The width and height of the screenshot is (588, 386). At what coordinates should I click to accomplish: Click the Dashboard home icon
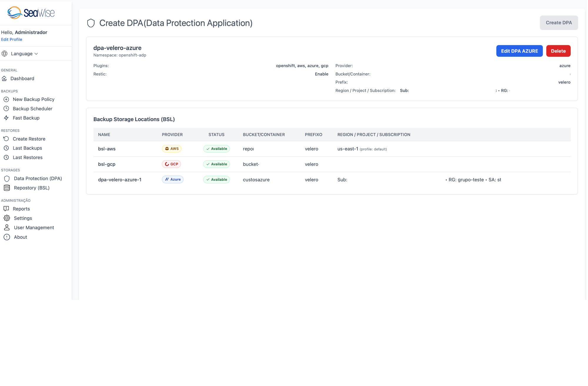click(4, 78)
